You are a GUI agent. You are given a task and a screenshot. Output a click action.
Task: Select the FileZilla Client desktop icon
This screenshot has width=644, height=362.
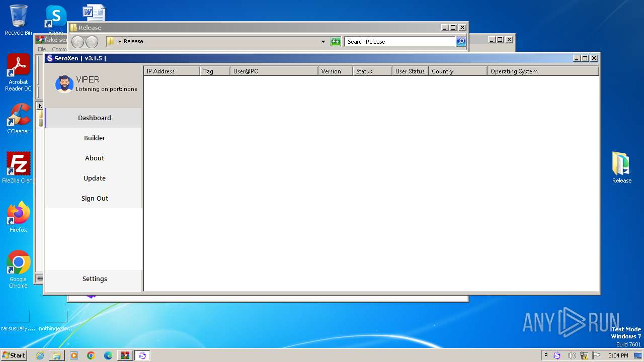click(x=18, y=167)
